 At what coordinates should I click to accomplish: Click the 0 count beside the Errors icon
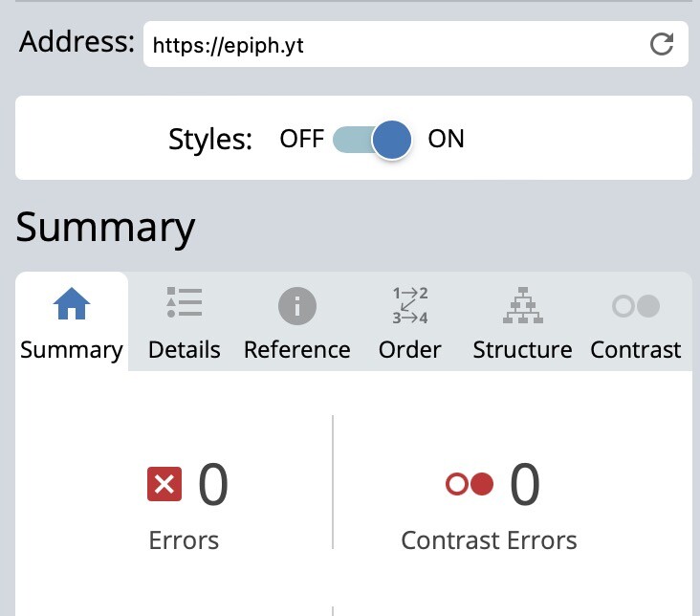tap(213, 484)
